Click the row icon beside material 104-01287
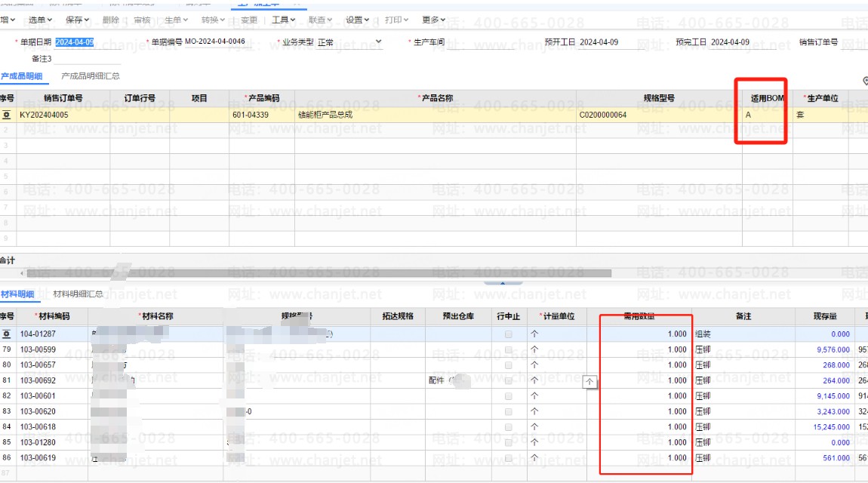Screen dimensions: 868x483 point(7,334)
